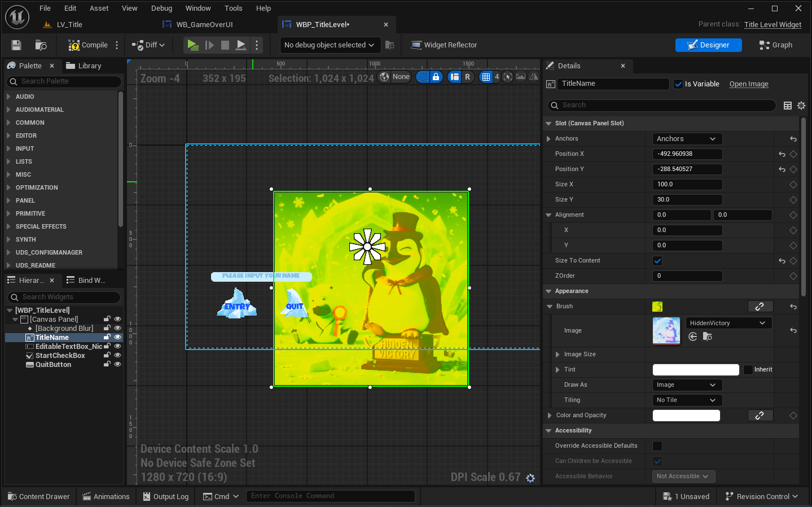The width and height of the screenshot is (812, 507).
Task: Open the Widget Reflector tool
Action: [444, 45]
